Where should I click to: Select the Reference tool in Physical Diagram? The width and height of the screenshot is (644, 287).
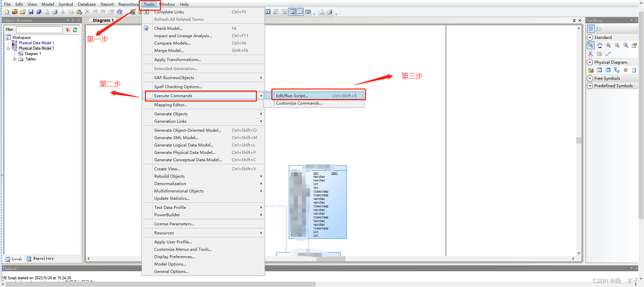pyautogui.click(x=617, y=70)
